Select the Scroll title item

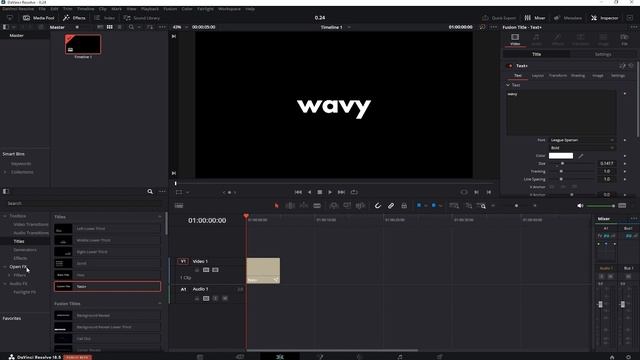(x=107, y=263)
